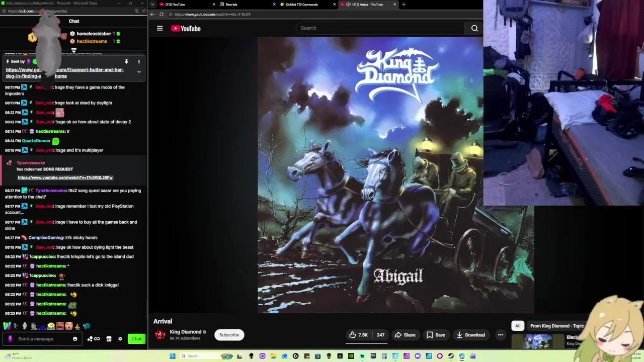Expand the chat leaderboard arrow

point(73,51)
